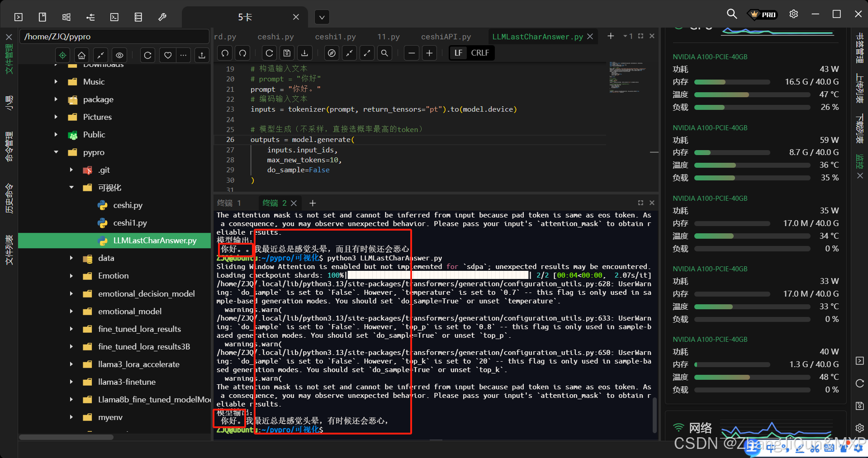This screenshot has width=868, height=458.
Task: Select the 5卡 session tab
Action: tap(245, 17)
